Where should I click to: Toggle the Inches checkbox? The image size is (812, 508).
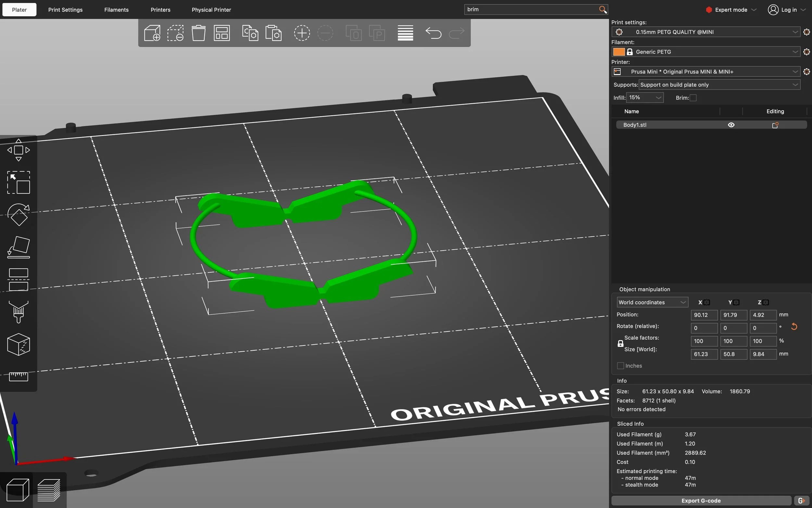click(620, 366)
